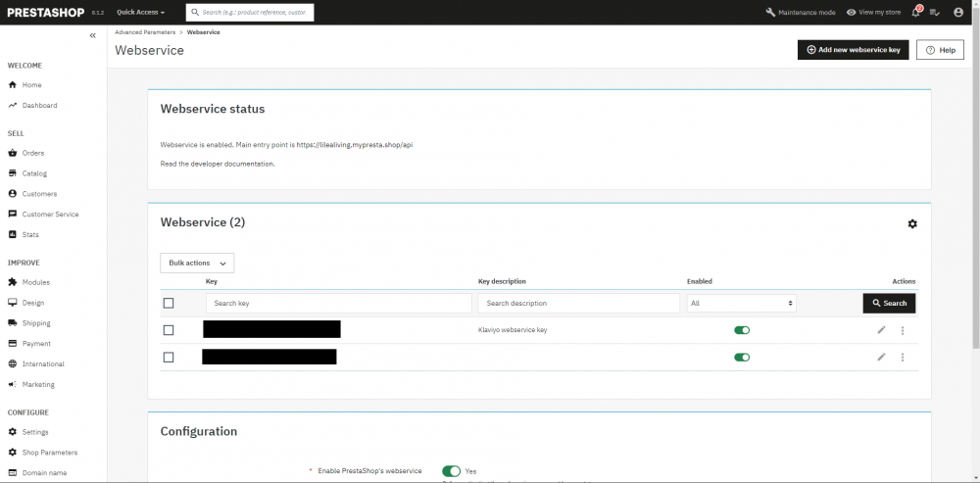980x483 pixels.
Task: Click Advanced Parameters breadcrumb link
Action: tap(145, 32)
